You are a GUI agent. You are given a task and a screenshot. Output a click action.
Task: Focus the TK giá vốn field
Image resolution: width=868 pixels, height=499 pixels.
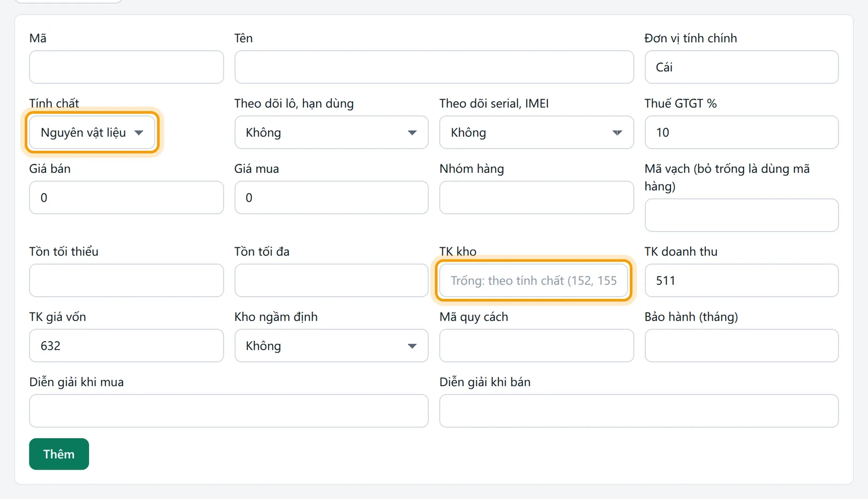[126, 346]
